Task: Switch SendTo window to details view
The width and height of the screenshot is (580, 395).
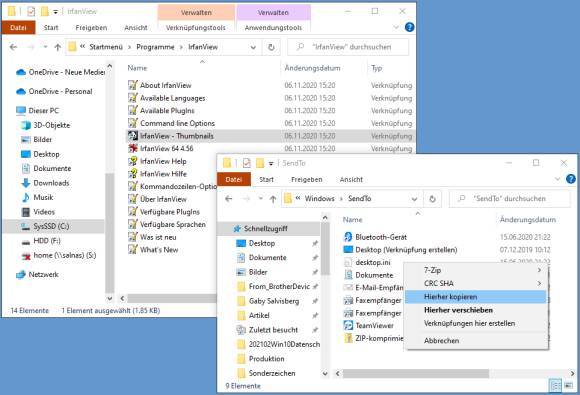Action: [556, 385]
